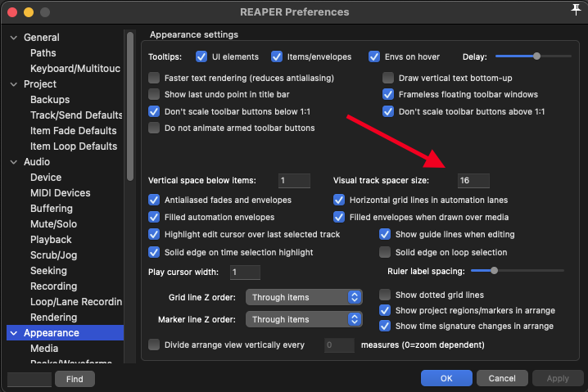Viewport: 588px width, 392px height.
Task: Open Seeking preferences page
Action: pos(48,271)
